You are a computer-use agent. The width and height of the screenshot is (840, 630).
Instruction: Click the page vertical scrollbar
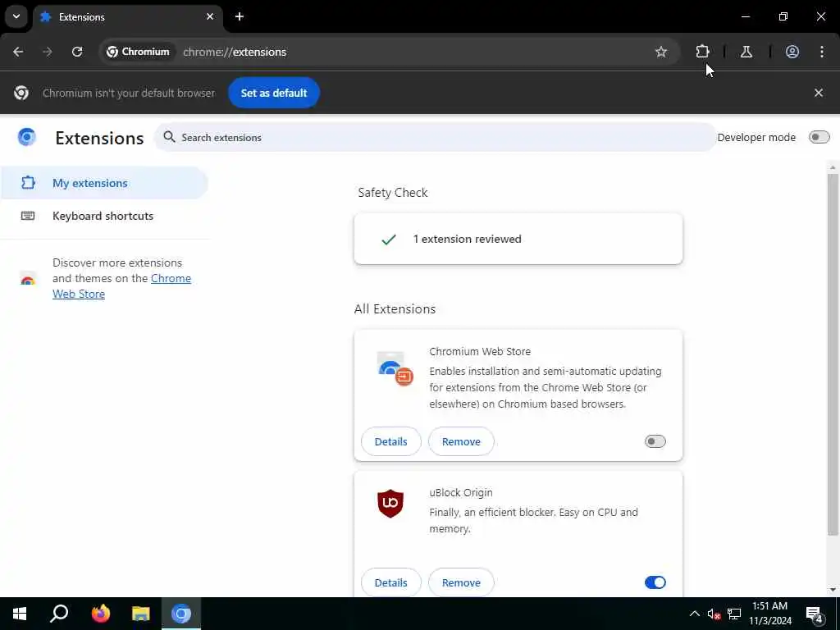pos(833,354)
